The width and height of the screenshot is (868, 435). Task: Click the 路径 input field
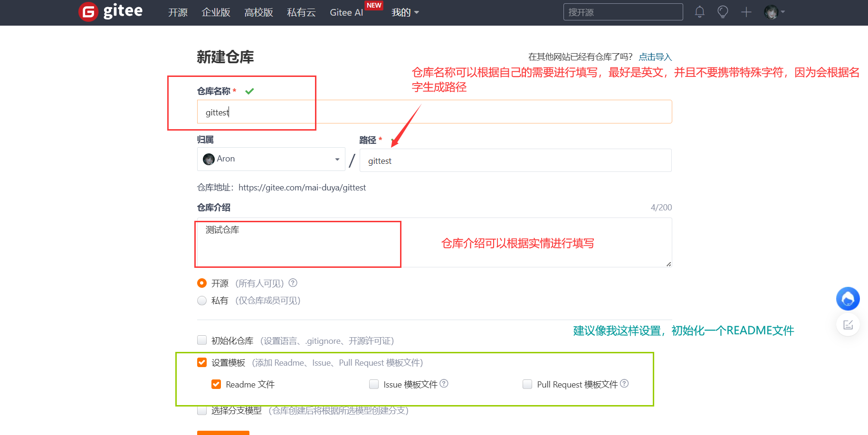click(x=515, y=161)
